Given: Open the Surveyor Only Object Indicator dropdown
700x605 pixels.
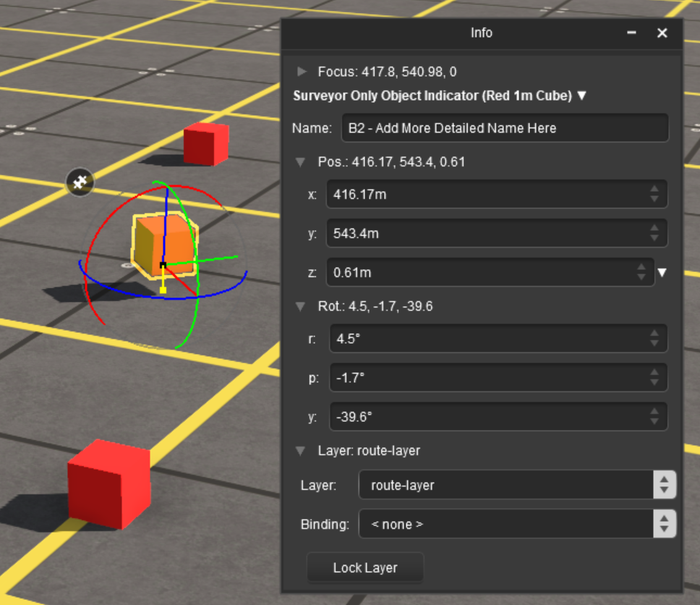Looking at the screenshot, I should (x=582, y=96).
